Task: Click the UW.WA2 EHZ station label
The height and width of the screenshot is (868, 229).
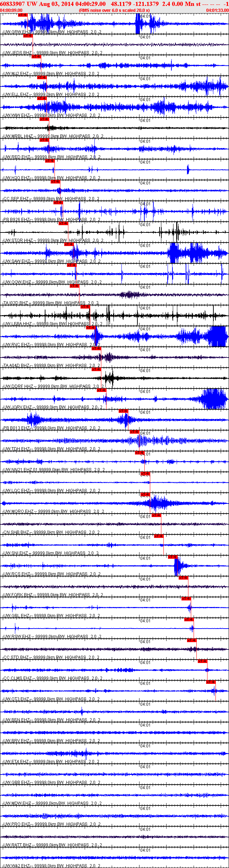Action: (x=17, y=866)
